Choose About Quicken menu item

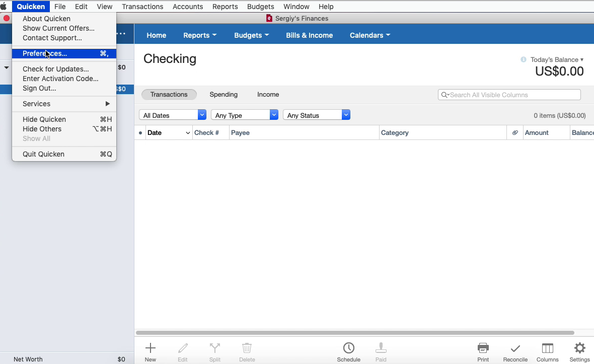pos(64,19)
